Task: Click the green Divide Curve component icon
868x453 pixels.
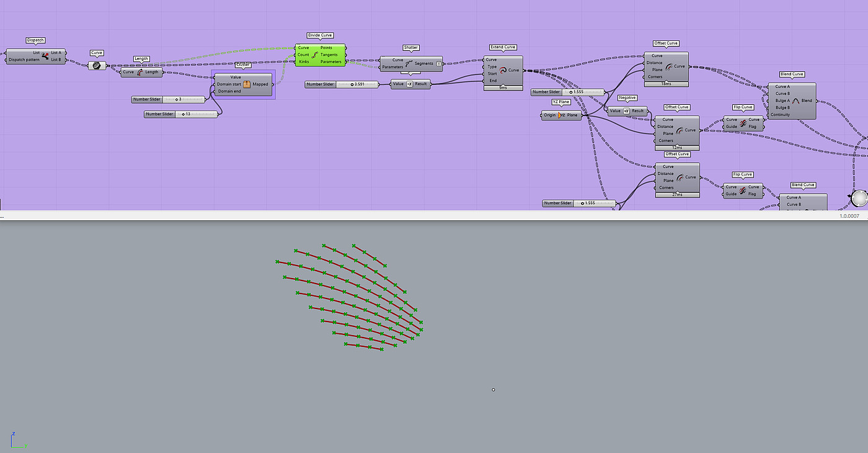Action: tap(315, 55)
